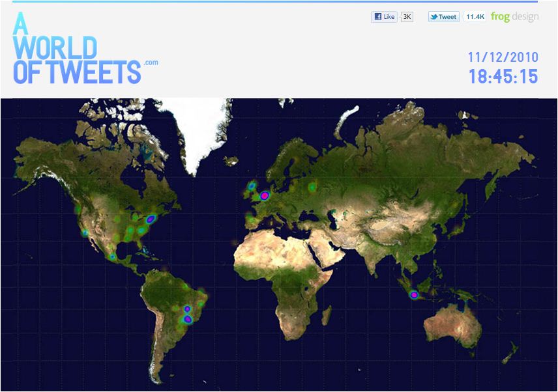Click the California coast tweet hotspot
The image size is (558, 392).
(x=85, y=232)
